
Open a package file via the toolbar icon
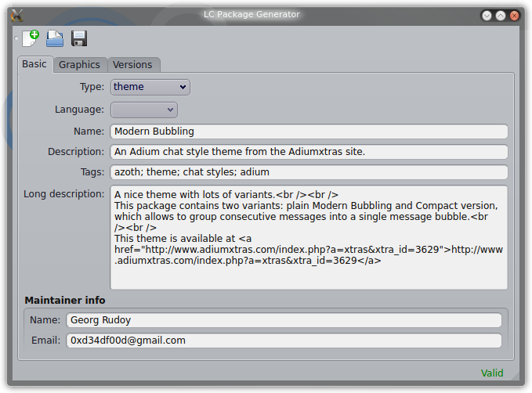click(x=55, y=38)
